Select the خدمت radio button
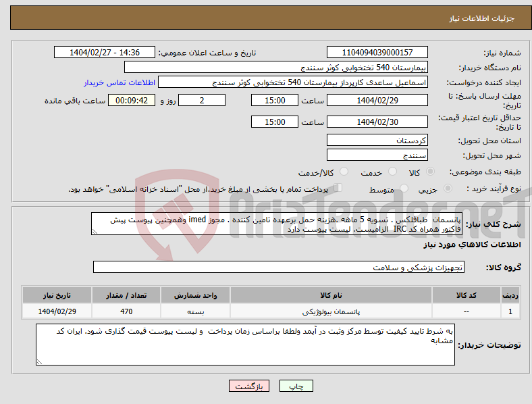Screen dimensions: 532x404 coord(392,172)
